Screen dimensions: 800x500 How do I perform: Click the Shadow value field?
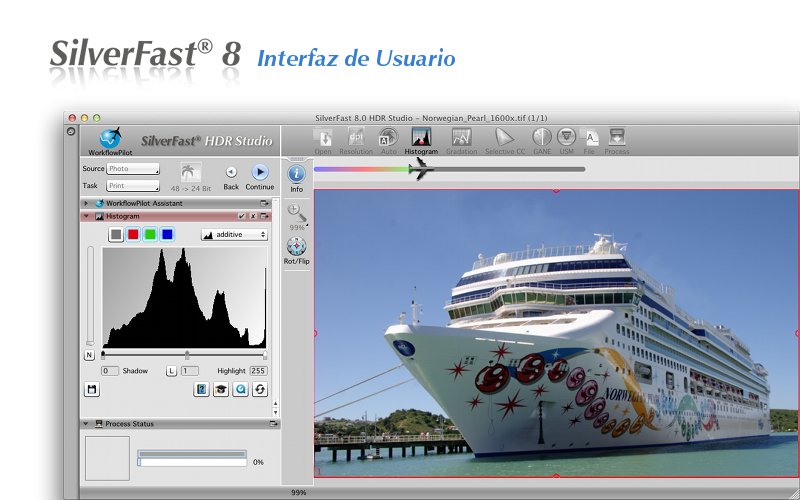point(110,371)
